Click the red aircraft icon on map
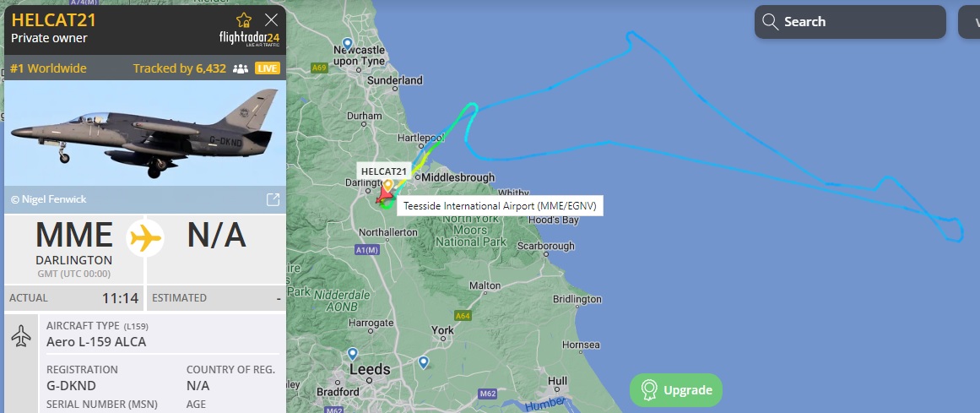 (384, 196)
